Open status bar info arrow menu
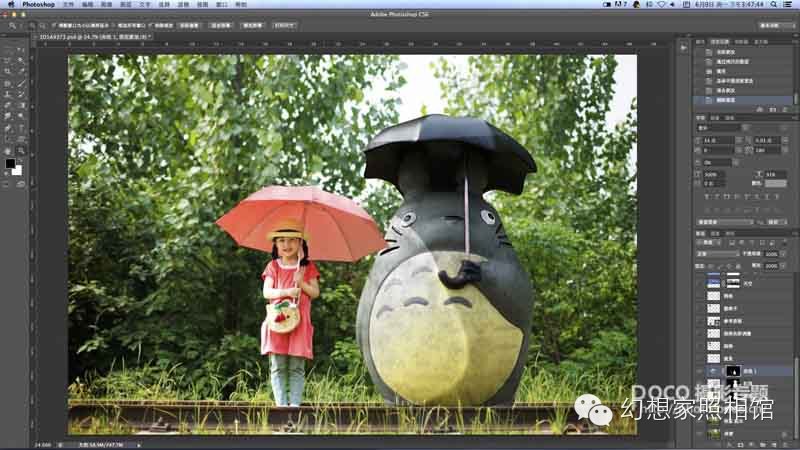This screenshot has width=800, height=450. [x=138, y=445]
